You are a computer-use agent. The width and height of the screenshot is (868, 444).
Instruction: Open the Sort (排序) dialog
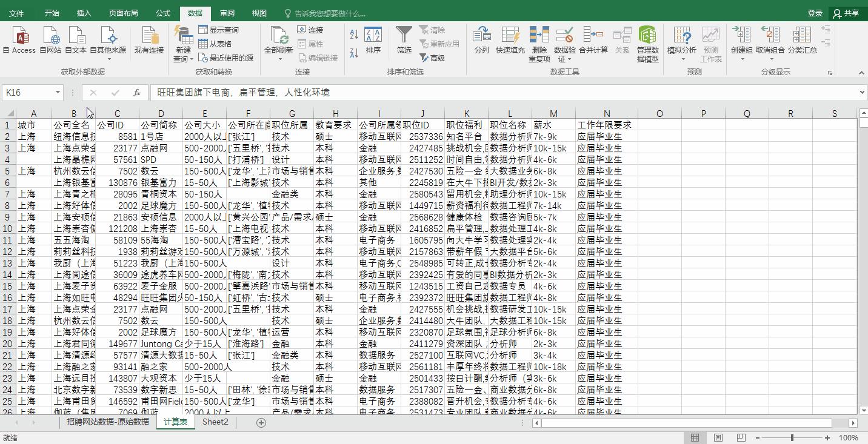(373, 40)
